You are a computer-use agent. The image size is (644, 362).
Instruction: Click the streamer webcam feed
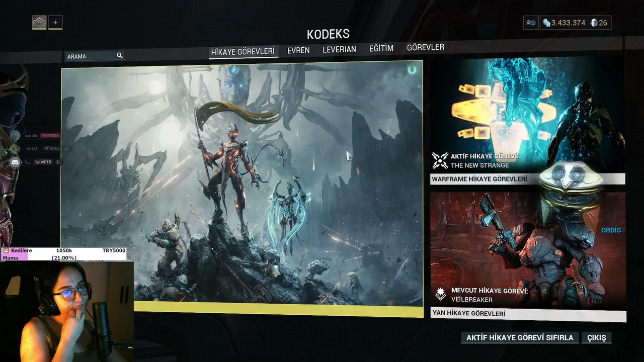pyautogui.click(x=67, y=312)
